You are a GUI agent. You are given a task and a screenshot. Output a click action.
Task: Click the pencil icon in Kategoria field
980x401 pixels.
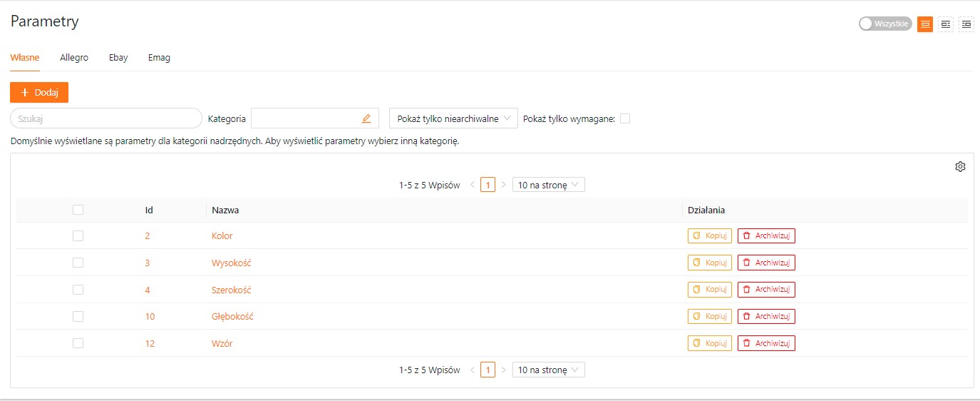(x=366, y=118)
